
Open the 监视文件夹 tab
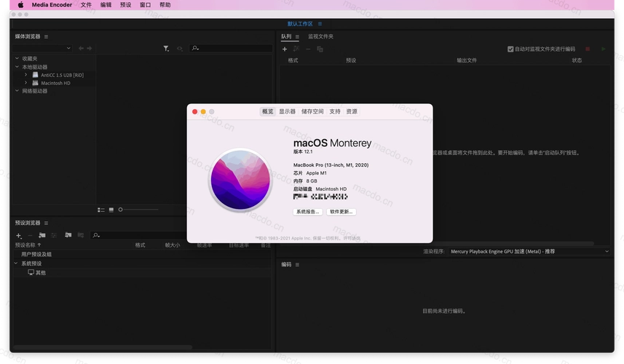click(x=320, y=36)
